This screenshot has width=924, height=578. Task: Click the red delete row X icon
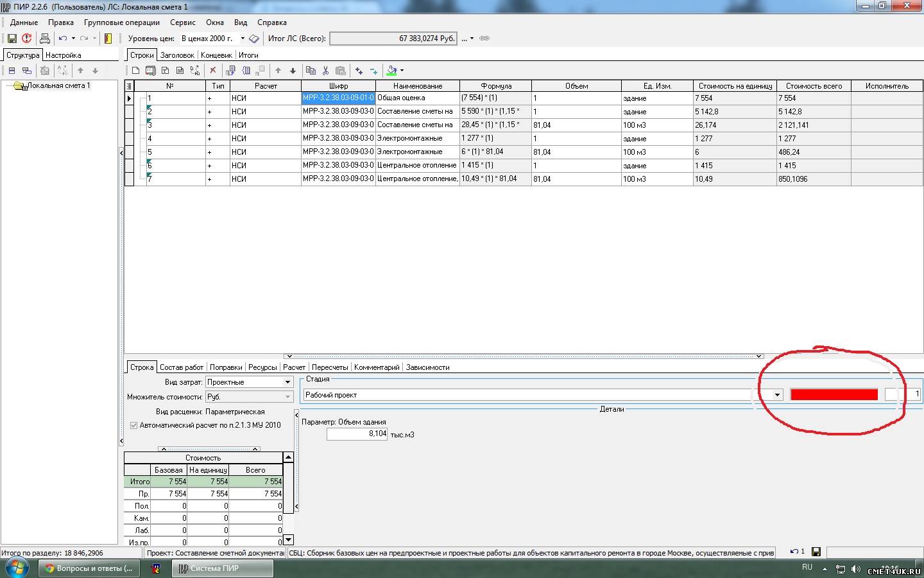pos(213,71)
